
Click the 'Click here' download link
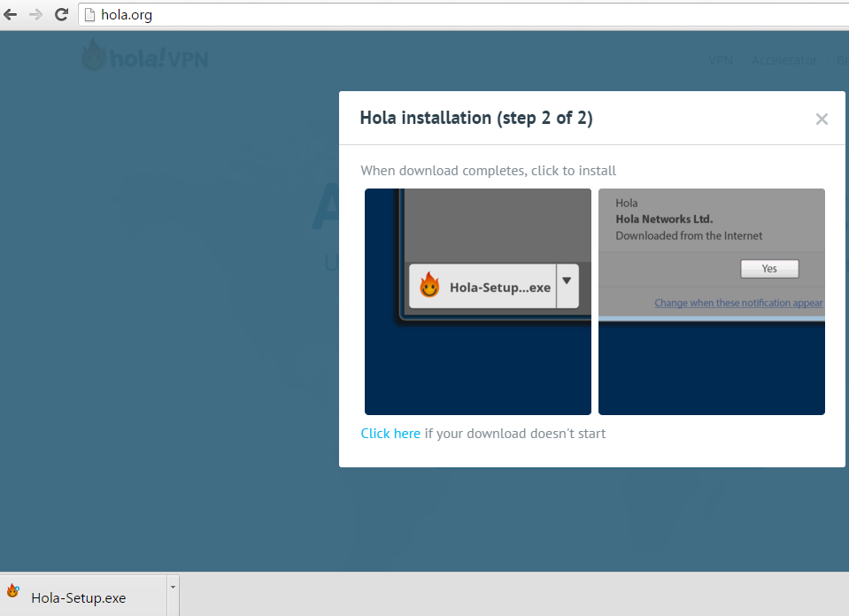(390, 434)
